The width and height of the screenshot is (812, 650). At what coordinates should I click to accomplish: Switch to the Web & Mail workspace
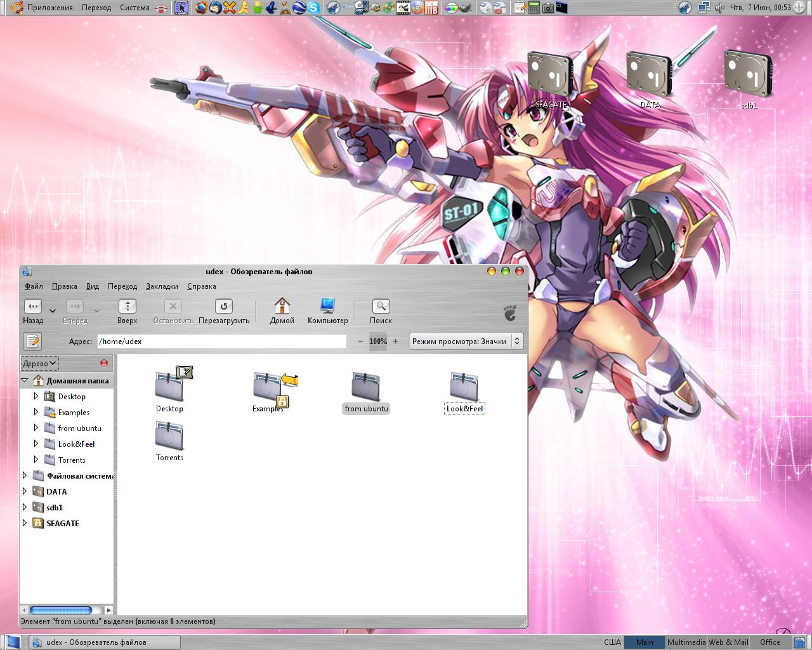click(x=728, y=642)
